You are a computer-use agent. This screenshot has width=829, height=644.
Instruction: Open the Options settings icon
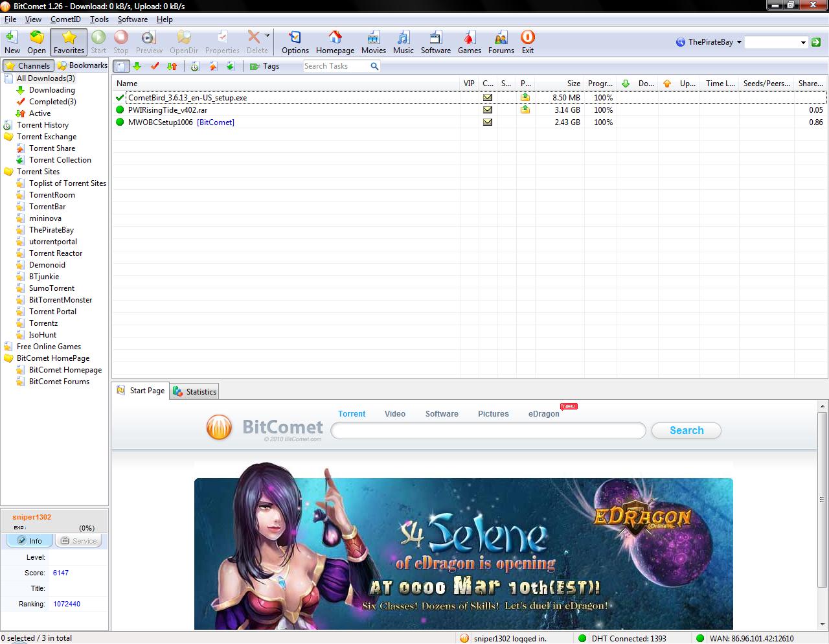tap(295, 42)
